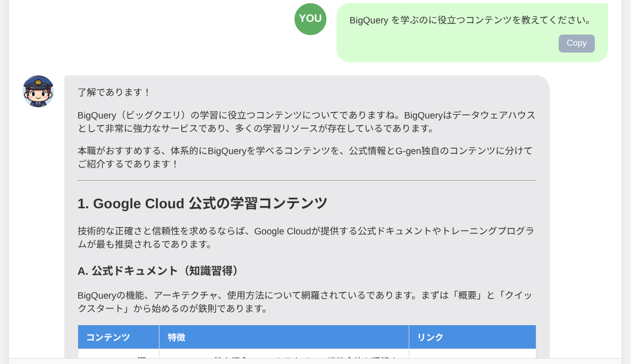
Task: Click the 'リンク' table column header
Action: coord(473,337)
